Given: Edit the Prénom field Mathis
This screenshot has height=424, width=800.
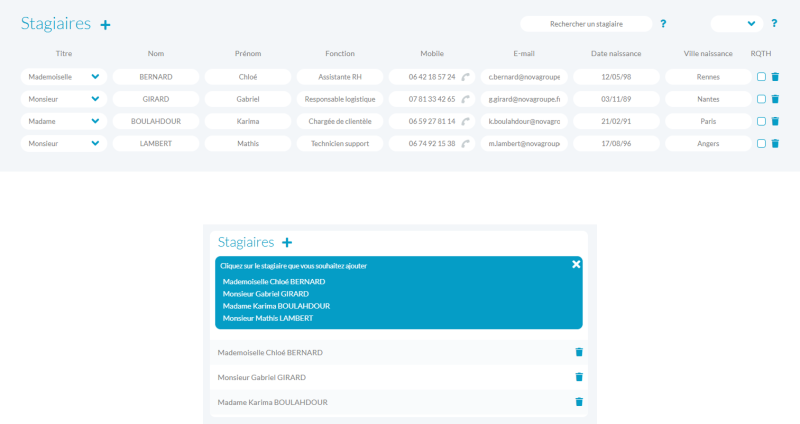Looking at the screenshot, I should click(248, 143).
